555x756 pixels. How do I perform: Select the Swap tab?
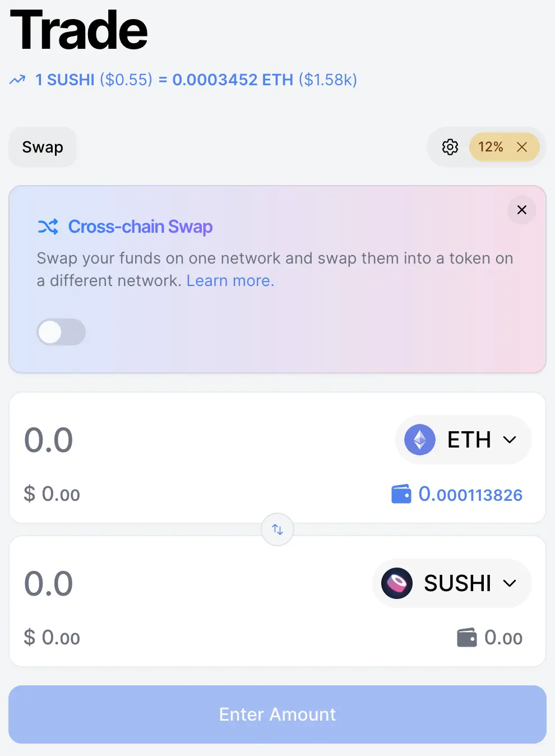click(43, 147)
